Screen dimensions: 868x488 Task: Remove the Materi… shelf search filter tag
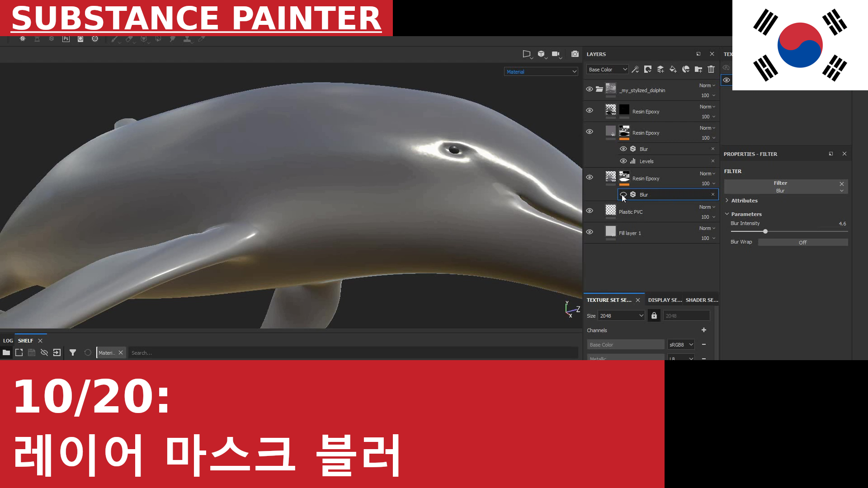[x=121, y=352]
